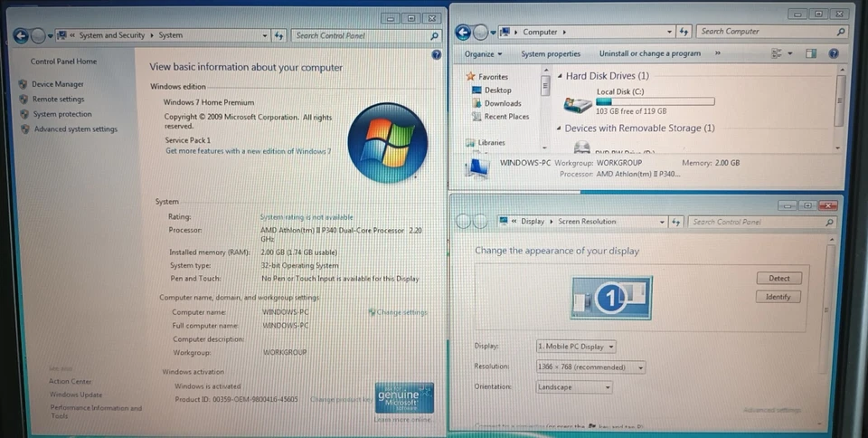Open address dropdown in Screen Resolution window
Viewport: 868px width, 438px height.
pyautogui.click(x=662, y=222)
